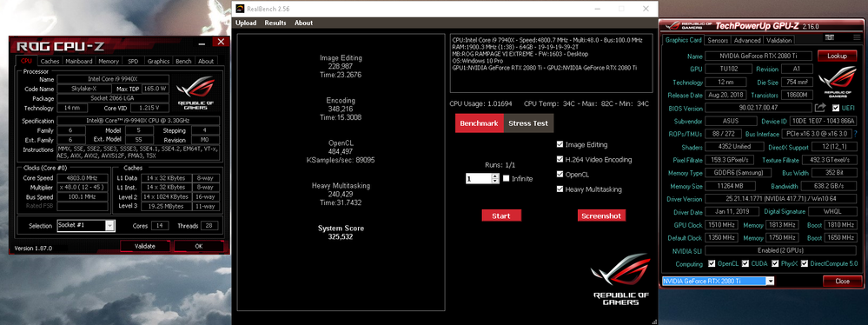Toggle the H.264 Video Encoding checkbox
868x325 pixels.
click(x=560, y=159)
